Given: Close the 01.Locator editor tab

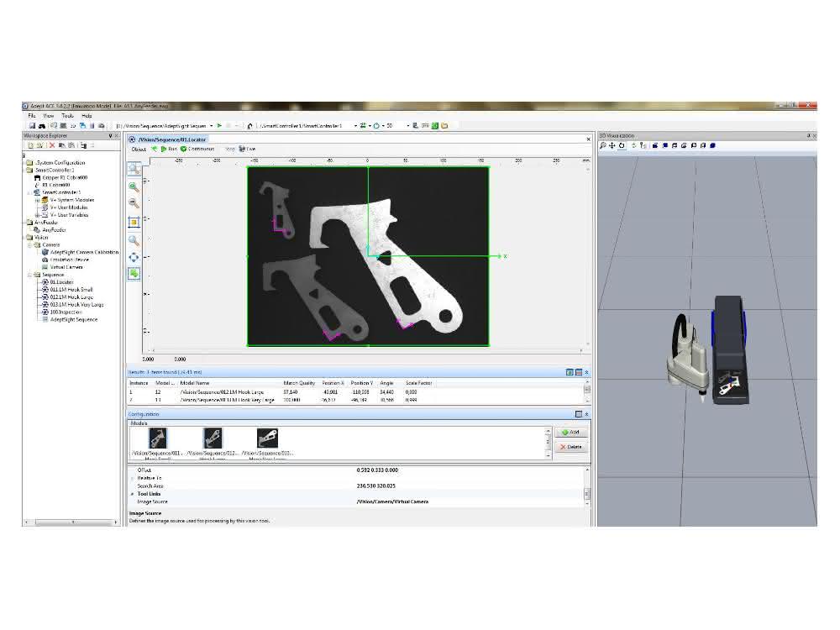Looking at the screenshot, I should (588, 139).
